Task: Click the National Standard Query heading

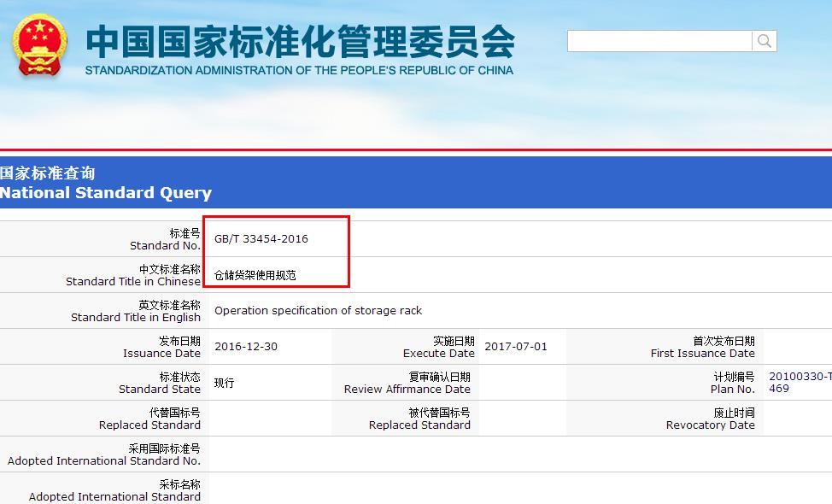Action: tap(106, 192)
